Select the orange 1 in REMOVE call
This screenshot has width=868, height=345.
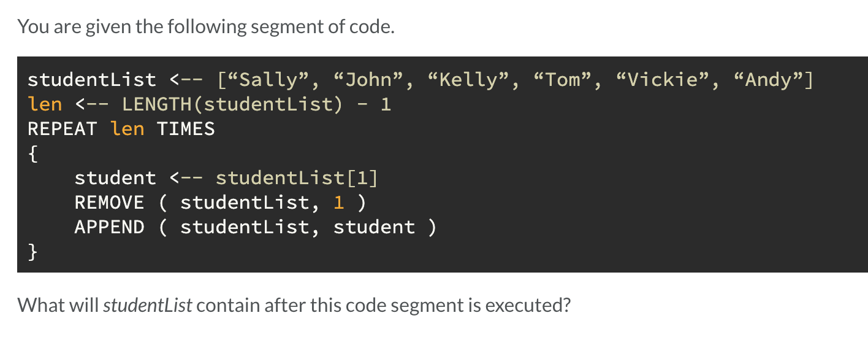(x=339, y=203)
